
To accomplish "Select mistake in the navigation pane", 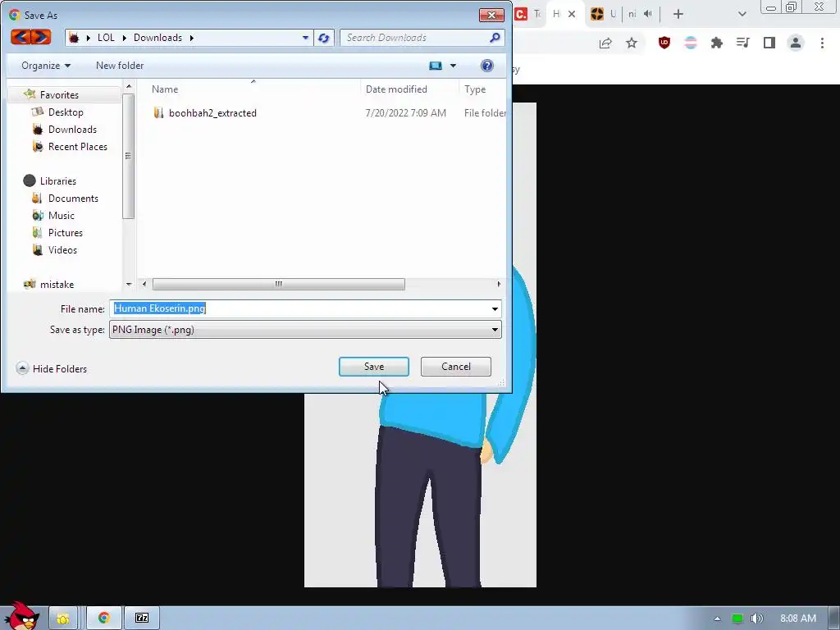I will pyautogui.click(x=57, y=285).
